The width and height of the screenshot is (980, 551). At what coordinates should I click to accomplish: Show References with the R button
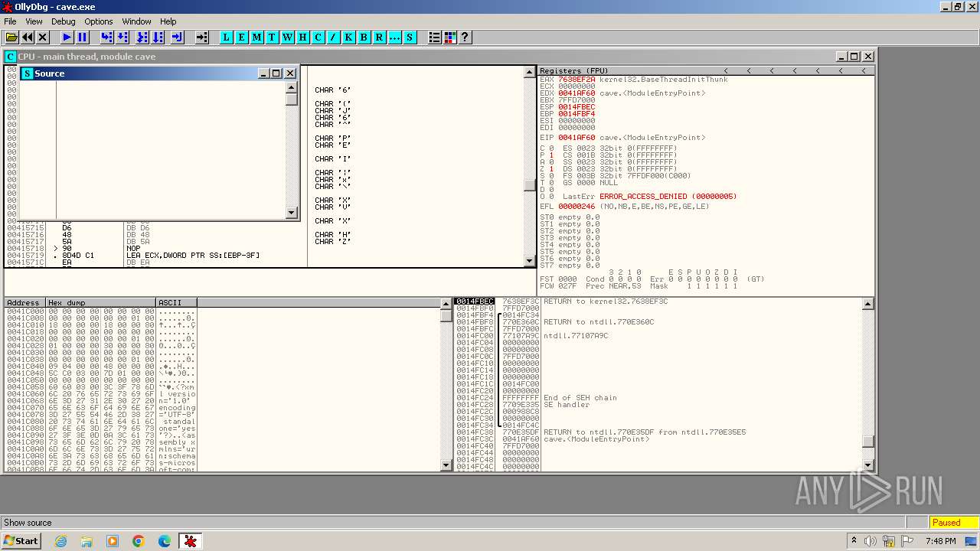click(380, 37)
